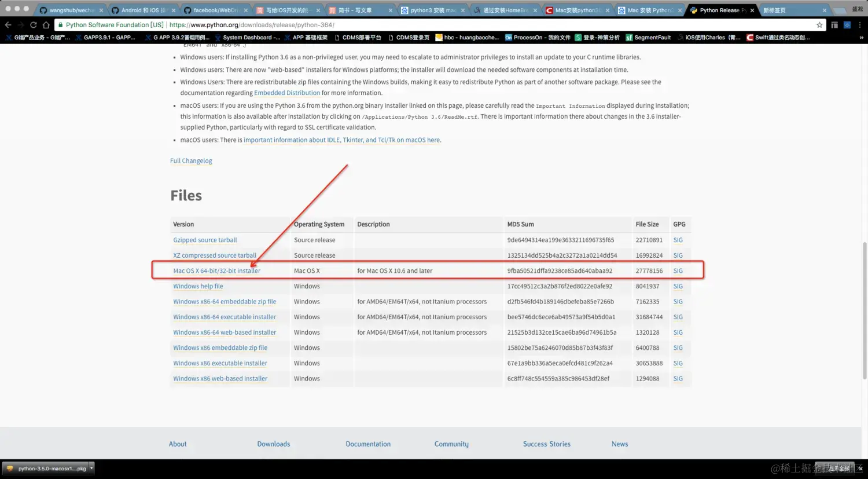Reload the current page
This screenshot has width=868, height=479.
[34, 25]
